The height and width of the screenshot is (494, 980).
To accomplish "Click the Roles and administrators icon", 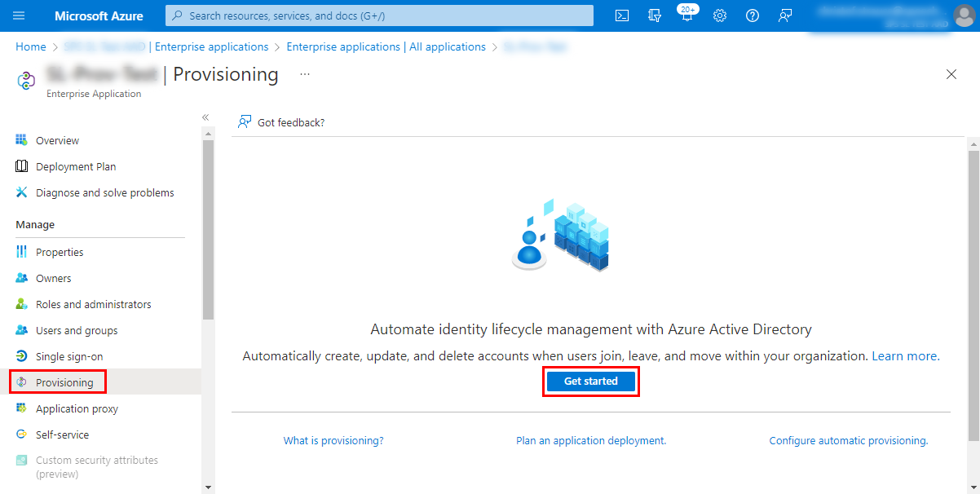I will [x=22, y=304].
